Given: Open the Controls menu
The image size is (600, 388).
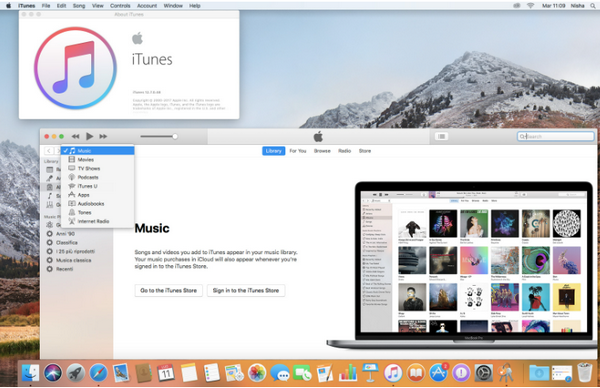Looking at the screenshot, I should (x=120, y=6).
